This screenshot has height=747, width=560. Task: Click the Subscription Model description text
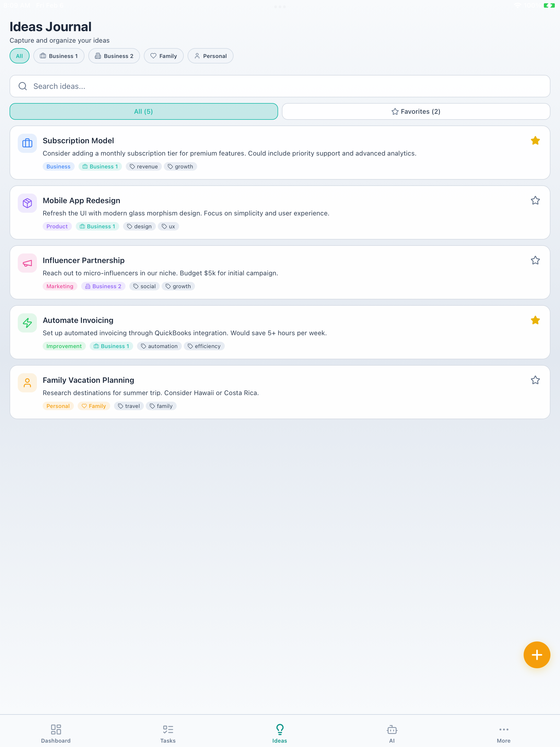(x=229, y=153)
